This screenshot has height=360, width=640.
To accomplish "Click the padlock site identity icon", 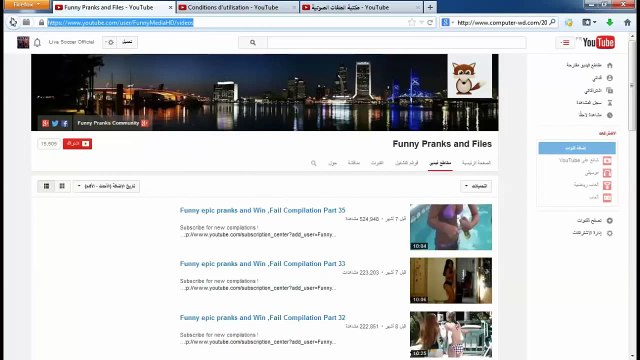I will tap(41, 22).
